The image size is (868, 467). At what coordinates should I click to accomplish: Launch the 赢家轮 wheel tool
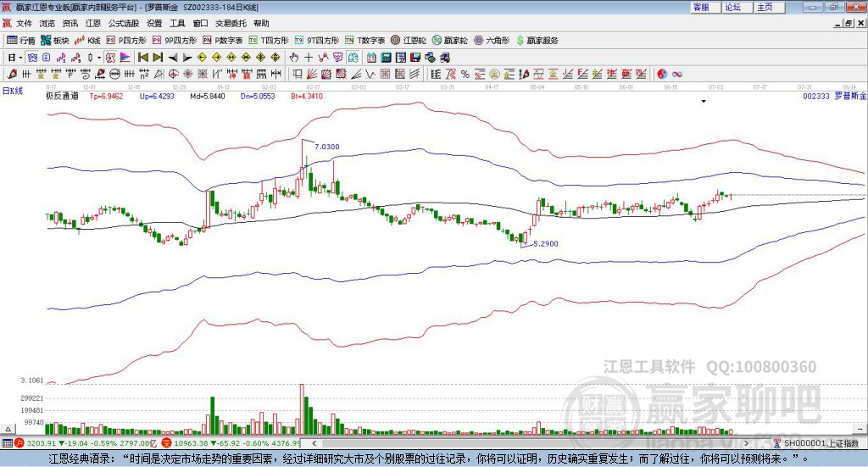pyautogui.click(x=450, y=41)
